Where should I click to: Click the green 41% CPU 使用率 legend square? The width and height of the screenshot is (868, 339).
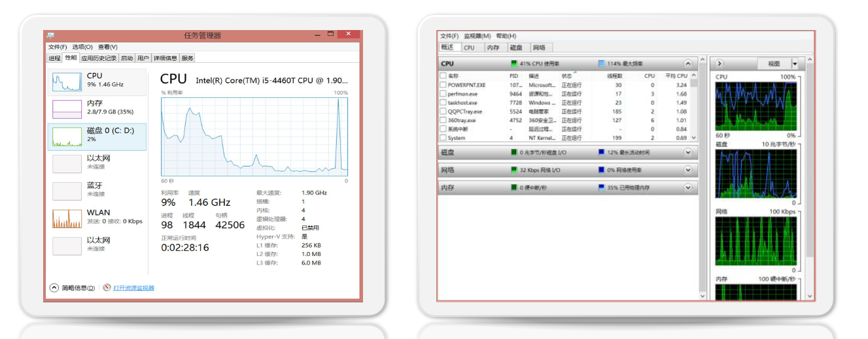(x=513, y=63)
